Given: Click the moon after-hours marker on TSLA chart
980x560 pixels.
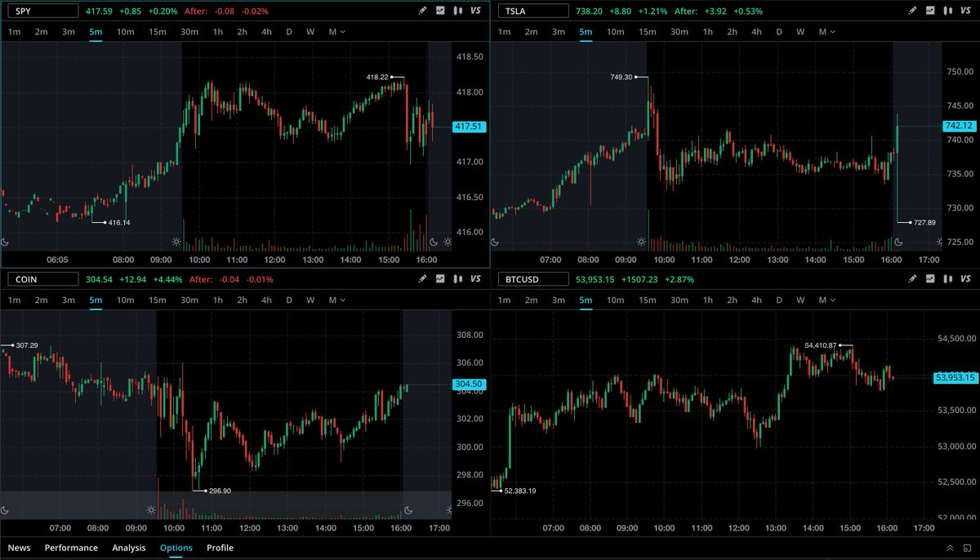Looking at the screenshot, I should (898, 242).
